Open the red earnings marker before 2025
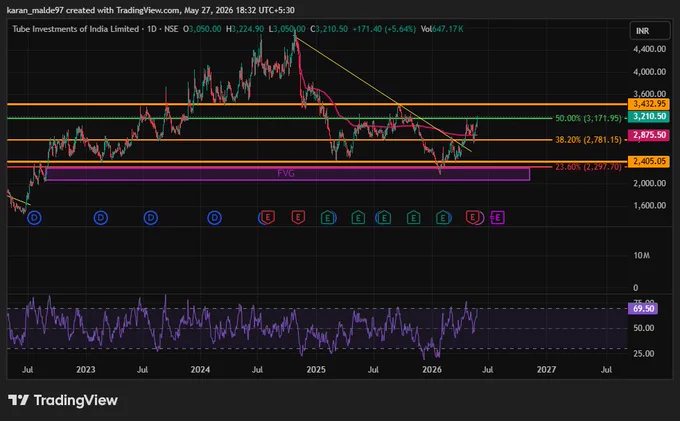This screenshot has height=421, width=680. tap(298, 217)
